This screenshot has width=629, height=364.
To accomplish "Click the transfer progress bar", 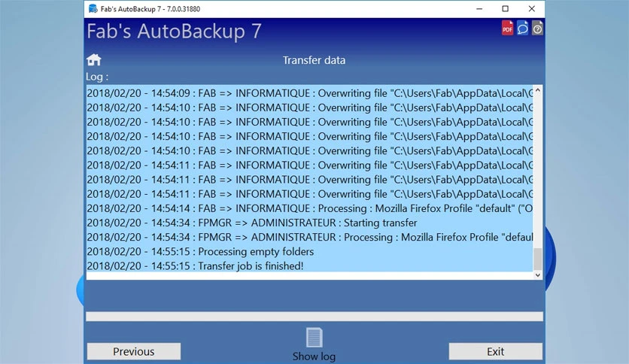I will [x=314, y=317].
